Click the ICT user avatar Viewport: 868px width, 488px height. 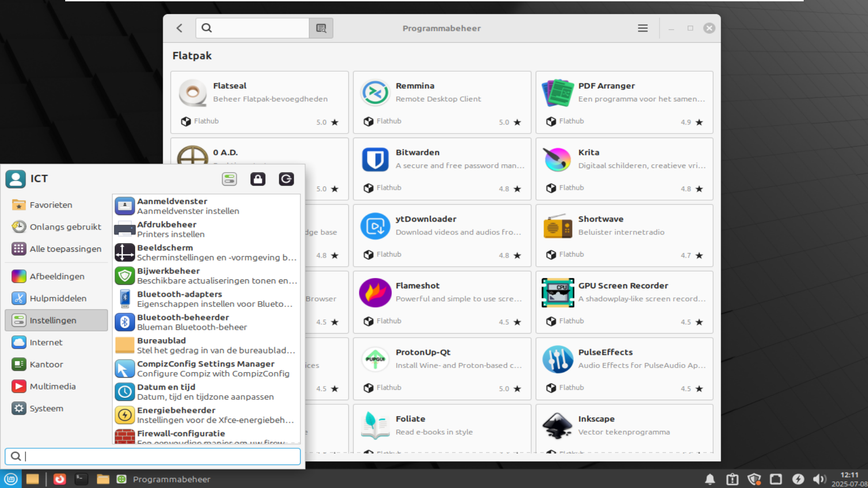[15, 179]
